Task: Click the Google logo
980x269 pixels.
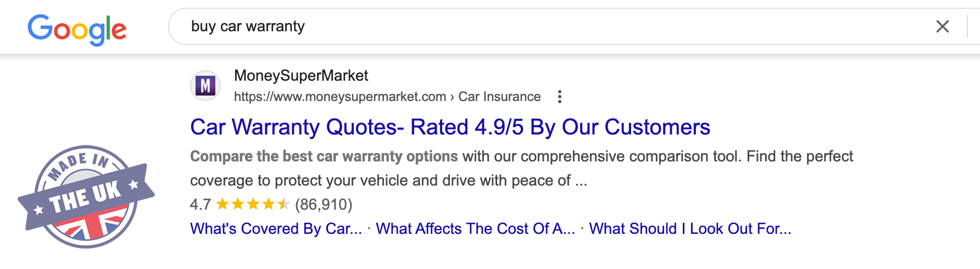Action: [77, 29]
